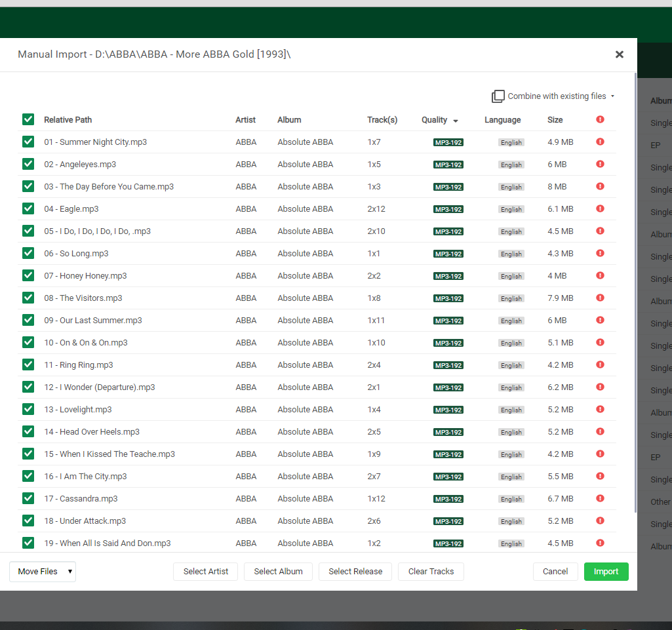Click warning icon for When All Is Said And Don
Image resolution: width=672 pixels, height=630 pixels.
pos(600,543)
